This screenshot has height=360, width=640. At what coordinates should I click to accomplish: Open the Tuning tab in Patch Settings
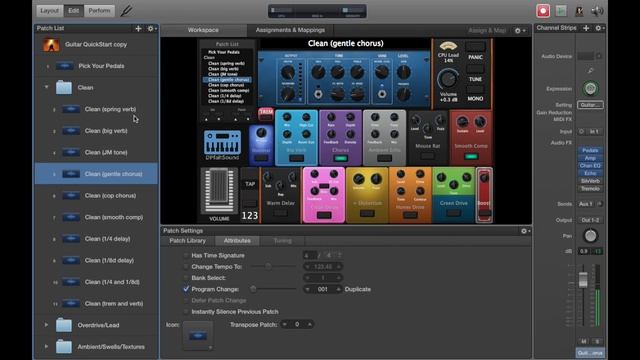tap(282, 241)
